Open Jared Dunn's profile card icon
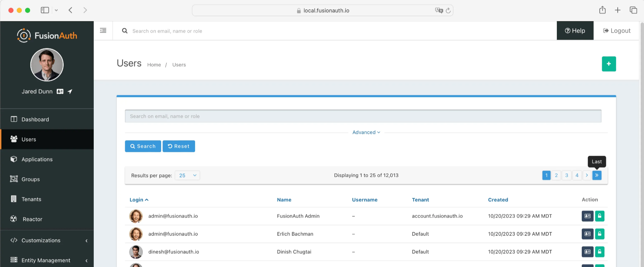This screenshot has width=644, height=267. point(60,92)
